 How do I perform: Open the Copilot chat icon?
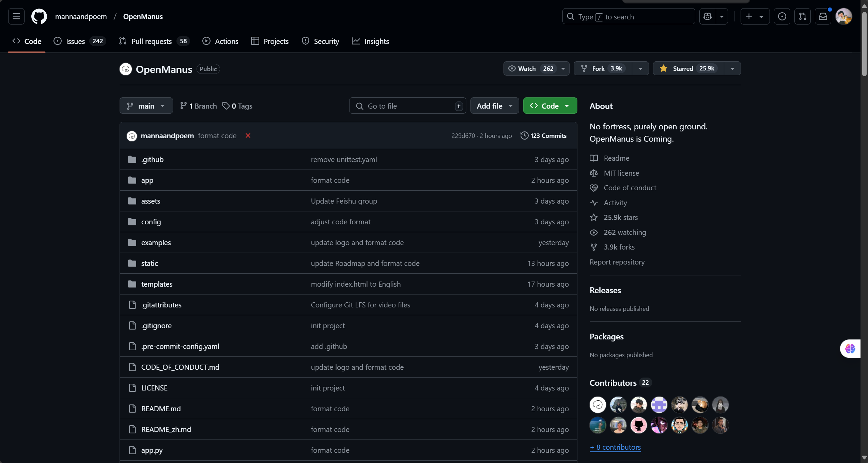click(708, 16)
